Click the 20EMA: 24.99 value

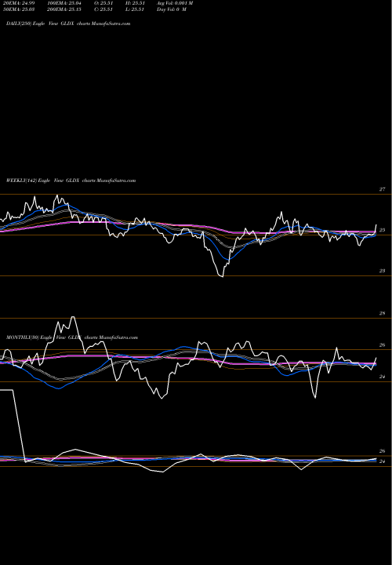pos(19,3)
